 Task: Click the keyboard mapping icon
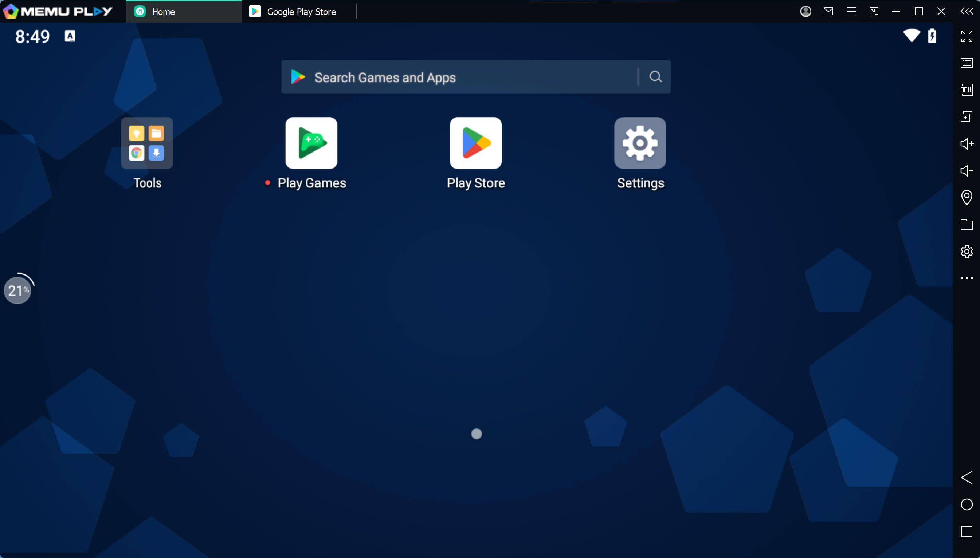966,63
